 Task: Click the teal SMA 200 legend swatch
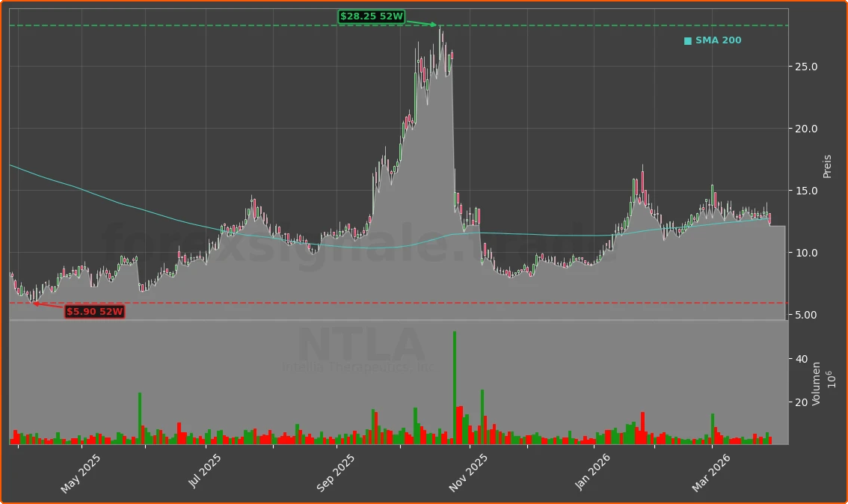coord(688,41)
